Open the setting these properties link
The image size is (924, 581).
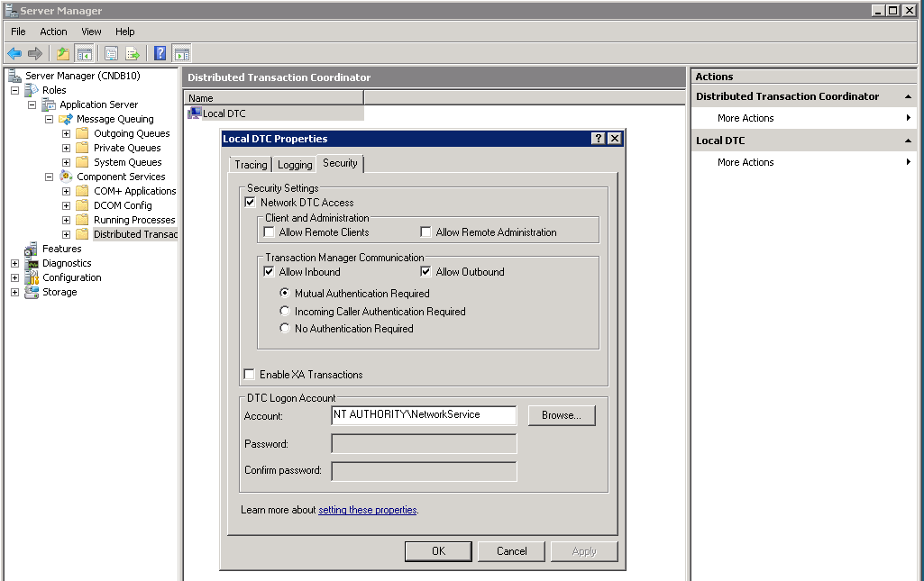tap(367, 509)
